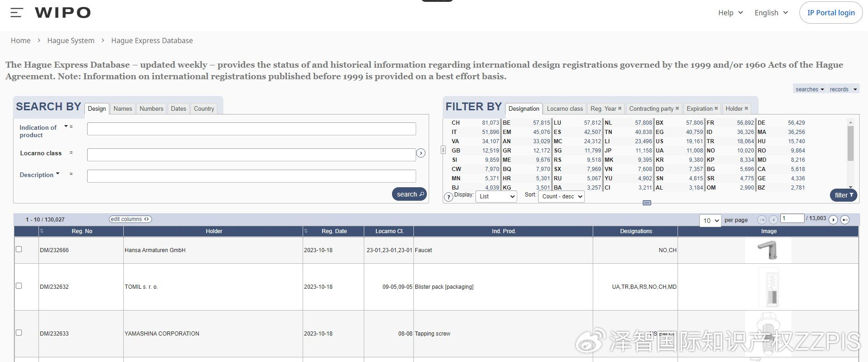Check the YAMASHINA CORPORATION row checkbox

coord(19,333)
